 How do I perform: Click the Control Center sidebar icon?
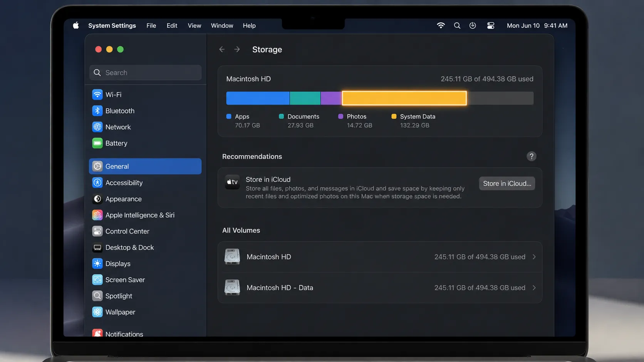click(x=97, y=231)
